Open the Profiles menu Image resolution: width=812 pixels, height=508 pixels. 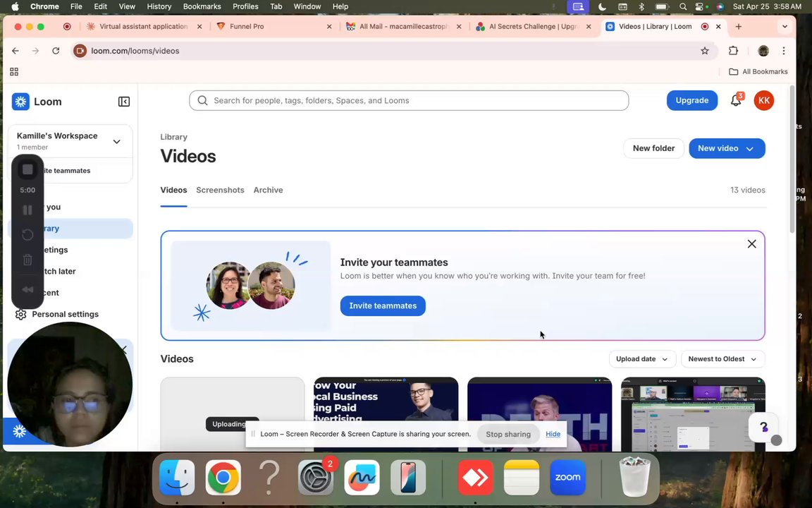pos(245,7)
